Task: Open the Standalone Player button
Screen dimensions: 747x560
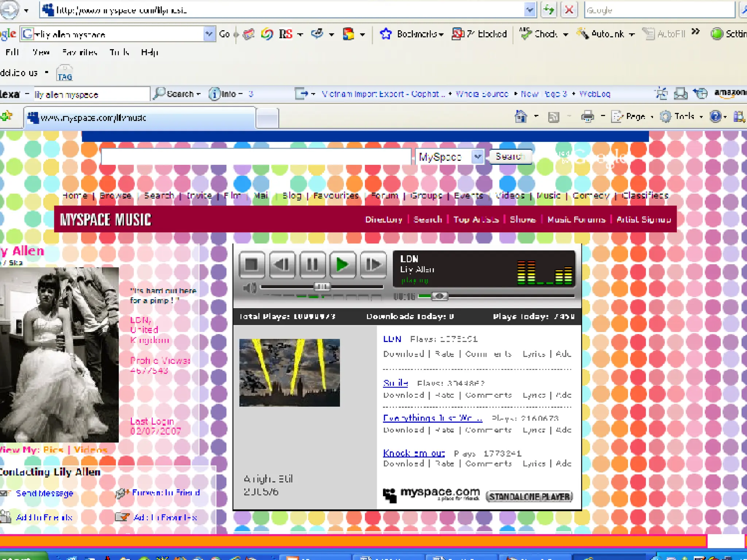Action: 529,497
